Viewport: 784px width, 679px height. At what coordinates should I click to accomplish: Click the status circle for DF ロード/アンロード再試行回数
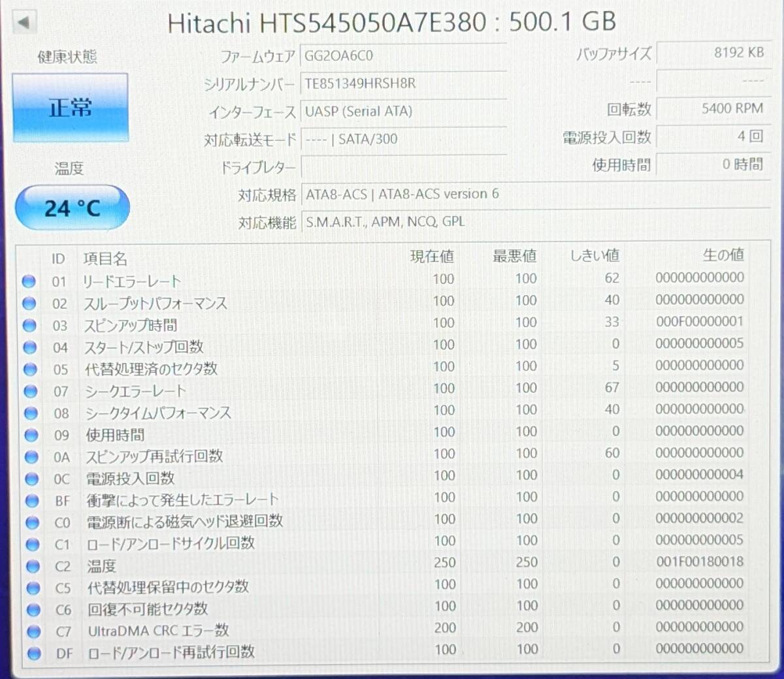point(34,654)
